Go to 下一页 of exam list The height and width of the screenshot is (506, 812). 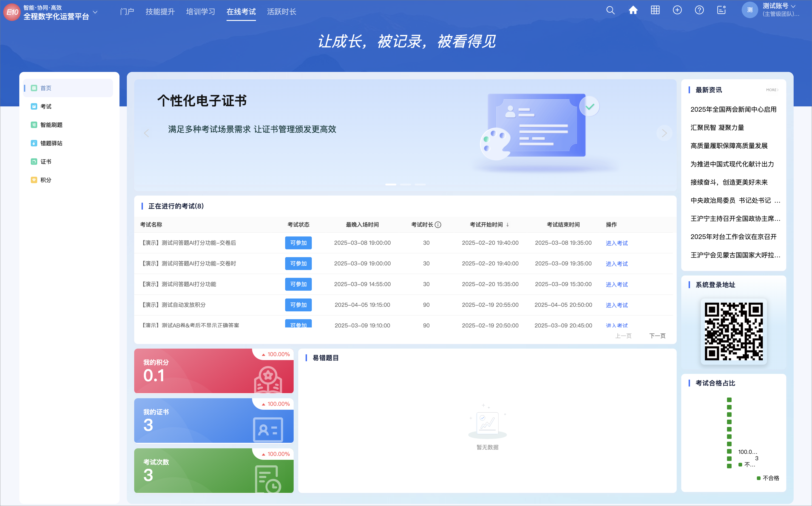click(x=657, y=336)
